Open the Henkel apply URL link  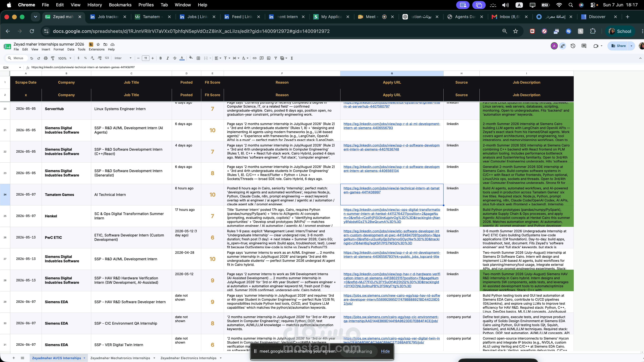pyautogui.click(x=392, y=216)
